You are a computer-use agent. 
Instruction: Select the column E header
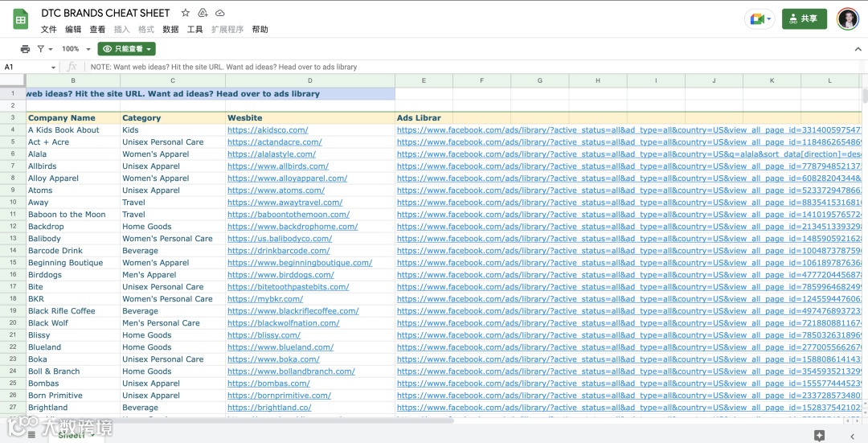tap(424, 80)
